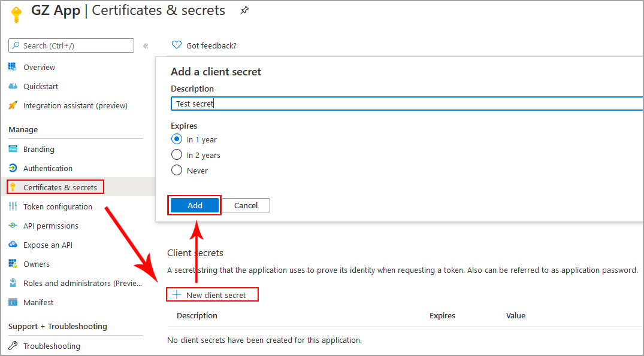Click the Branding icon in the sidebar

[x=13, y=149]
